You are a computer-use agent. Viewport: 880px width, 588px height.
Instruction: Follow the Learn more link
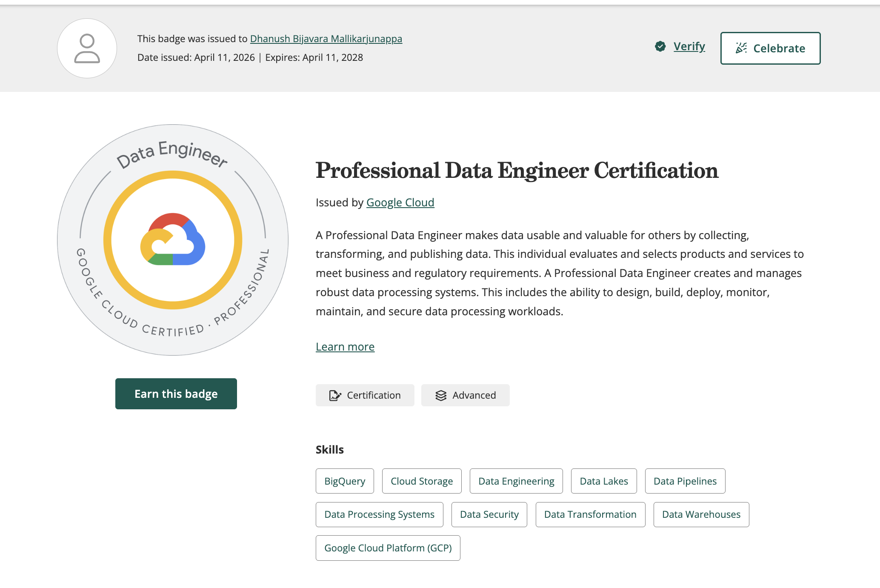[345, 347]
